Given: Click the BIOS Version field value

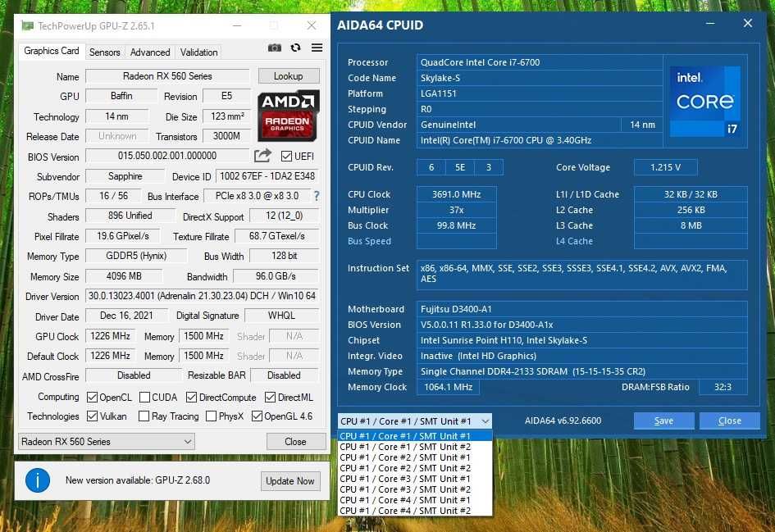Looking at the screenshot, I should click(x=167, y=156).
